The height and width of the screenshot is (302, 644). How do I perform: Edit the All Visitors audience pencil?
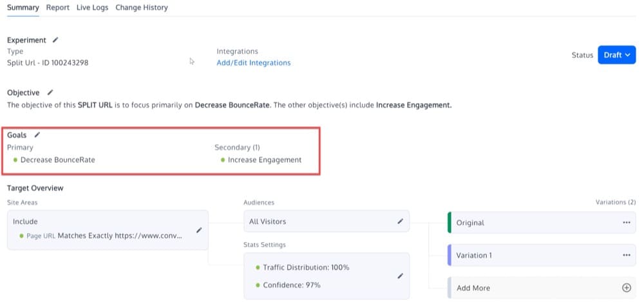tap(401, 221)
